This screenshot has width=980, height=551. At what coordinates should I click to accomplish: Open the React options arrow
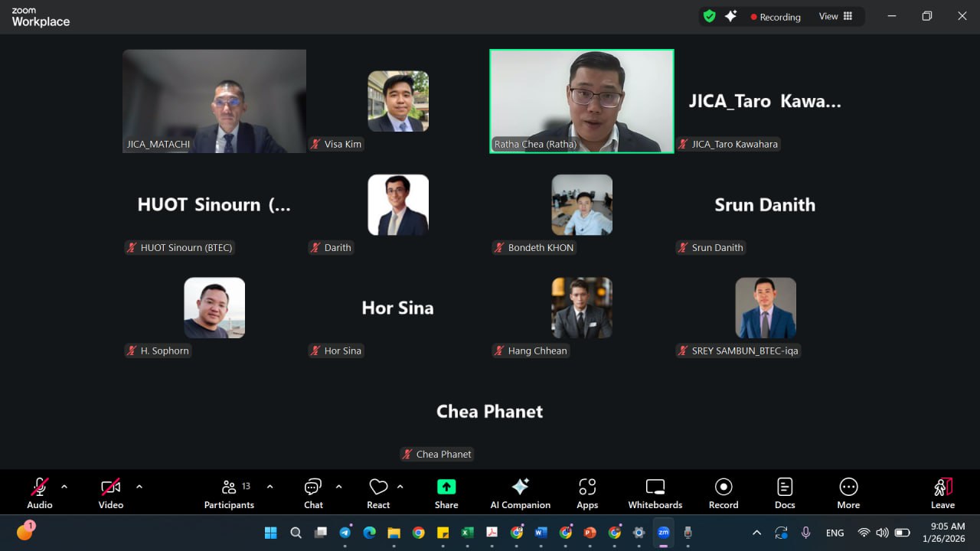[x=400, y=487]
